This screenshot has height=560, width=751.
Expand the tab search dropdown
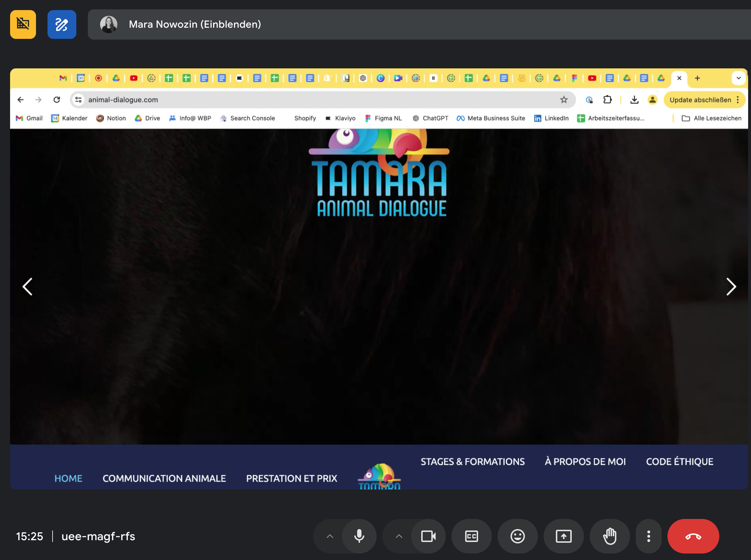(x=738, y=78)
